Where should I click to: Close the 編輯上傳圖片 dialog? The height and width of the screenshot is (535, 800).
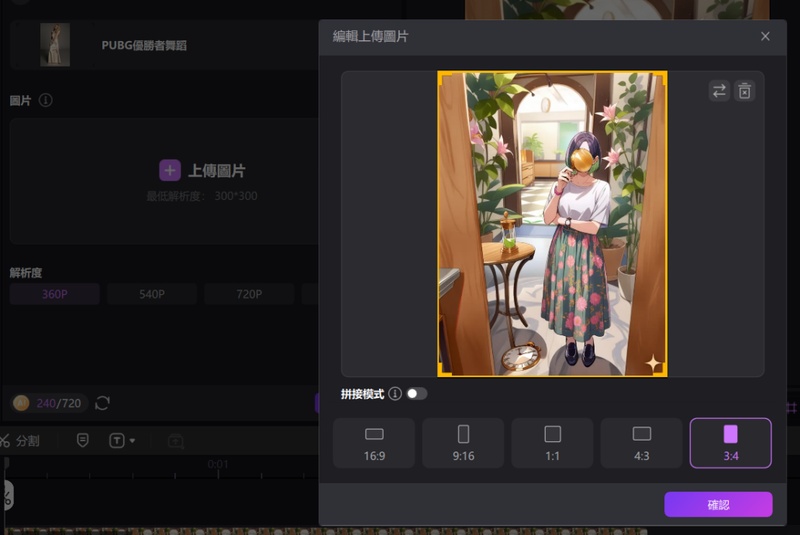point(765,36)
